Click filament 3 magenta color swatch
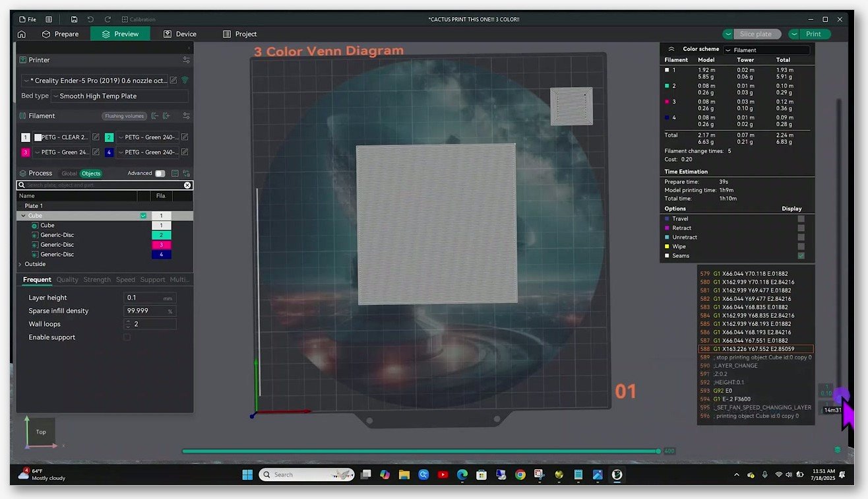 pyautogui.click(x=26, y=152)
